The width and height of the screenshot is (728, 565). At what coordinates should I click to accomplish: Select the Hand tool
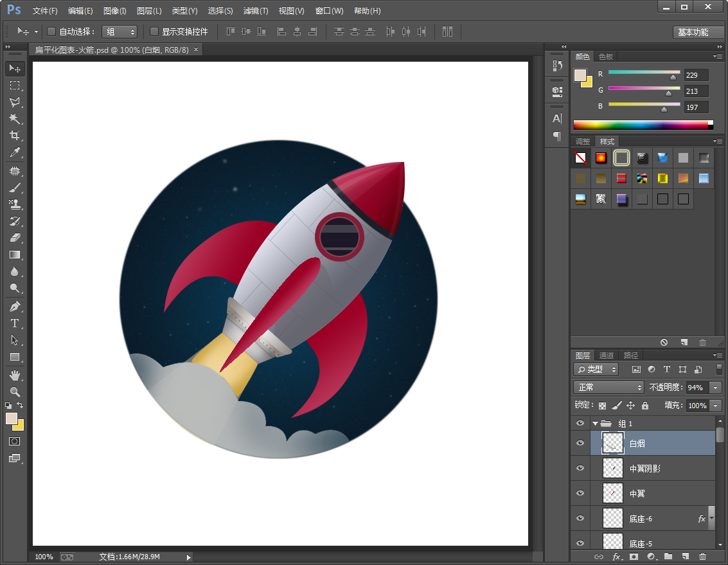click(15, 375)
